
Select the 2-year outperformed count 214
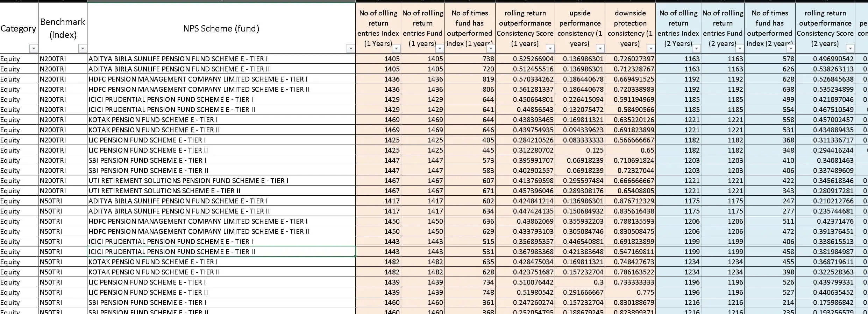tap(770, 302)
